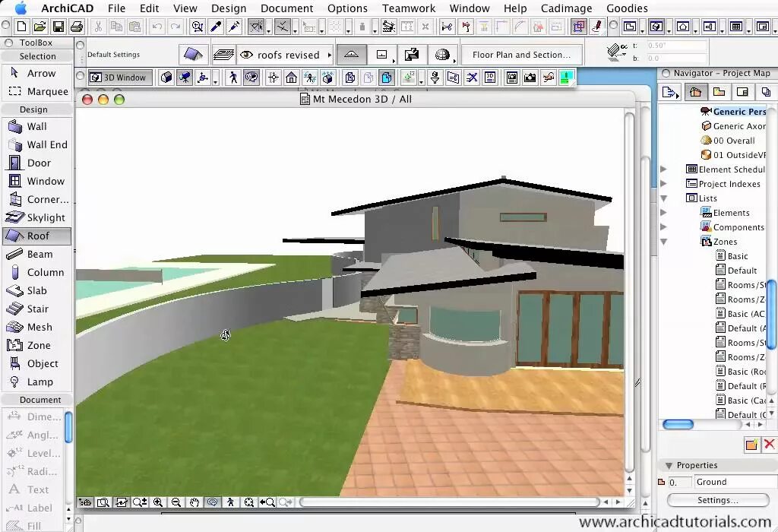Click the 3D camera perspective settings icon
This screenshot has height=532, width=778.
tap(185, 78)
